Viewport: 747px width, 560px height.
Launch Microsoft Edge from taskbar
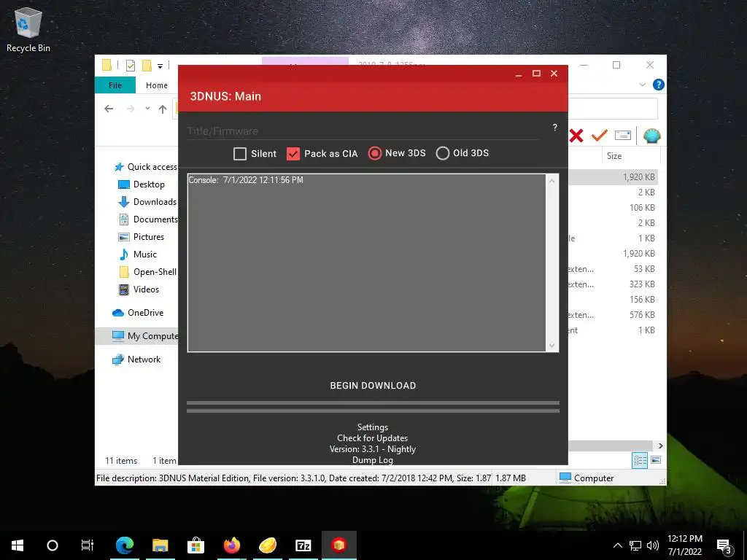(x=125, y=545)
